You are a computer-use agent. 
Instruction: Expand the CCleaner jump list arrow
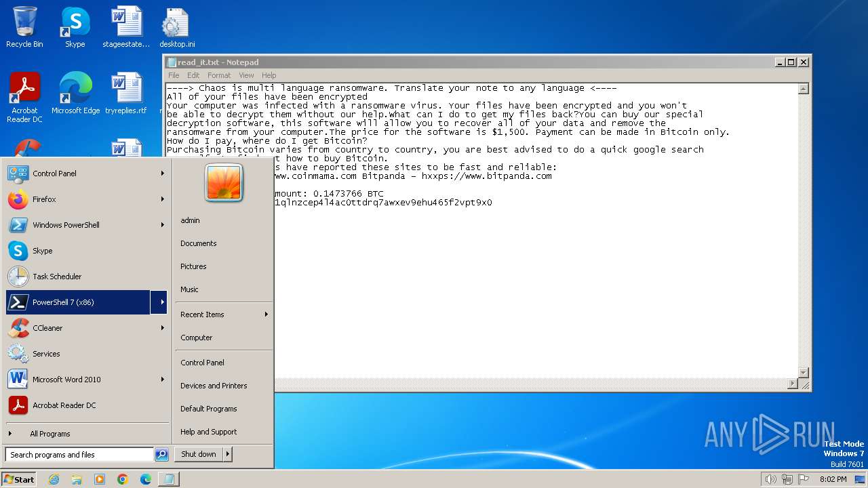click(163, 328)
